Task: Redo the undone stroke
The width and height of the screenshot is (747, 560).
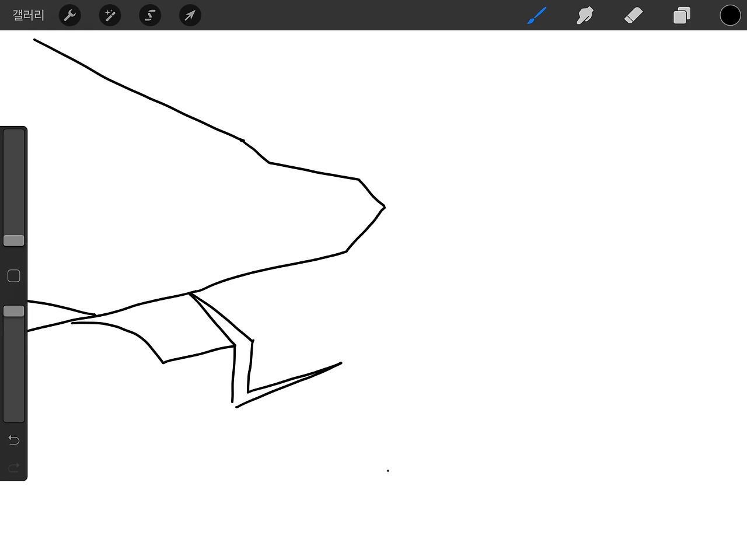Action: click(14, 467)
